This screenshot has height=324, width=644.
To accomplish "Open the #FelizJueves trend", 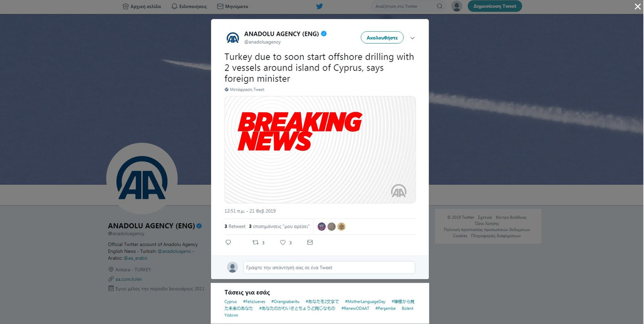I will click(x=254, y=302).
